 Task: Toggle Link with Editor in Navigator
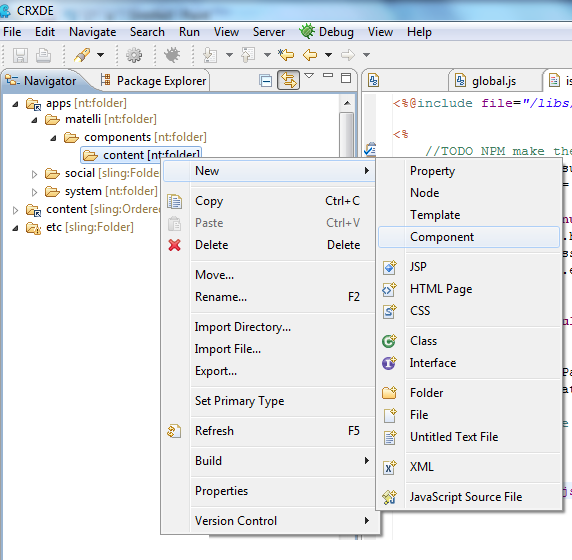click(289, 80)
